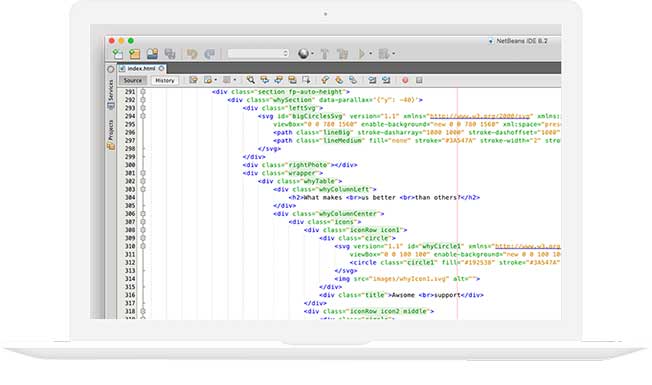Click the Run Project play icon
Screen dimensions: 652x385
point(361,54)
